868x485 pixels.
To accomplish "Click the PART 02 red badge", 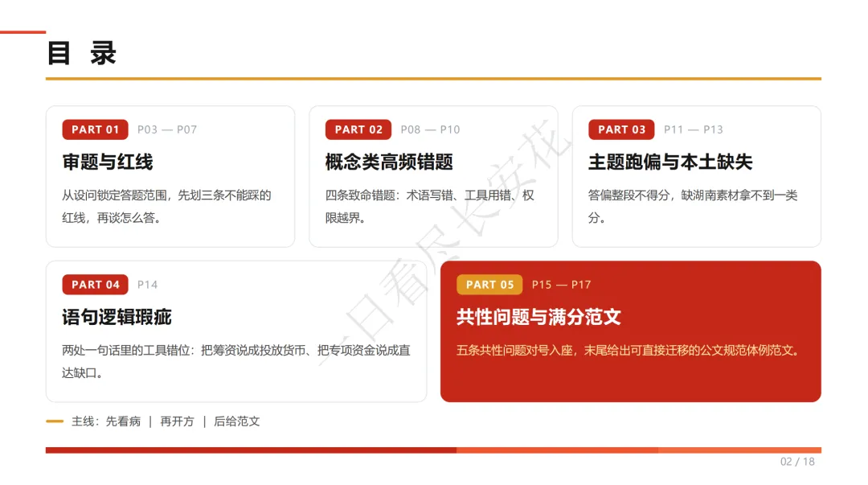I will (358, 129).
